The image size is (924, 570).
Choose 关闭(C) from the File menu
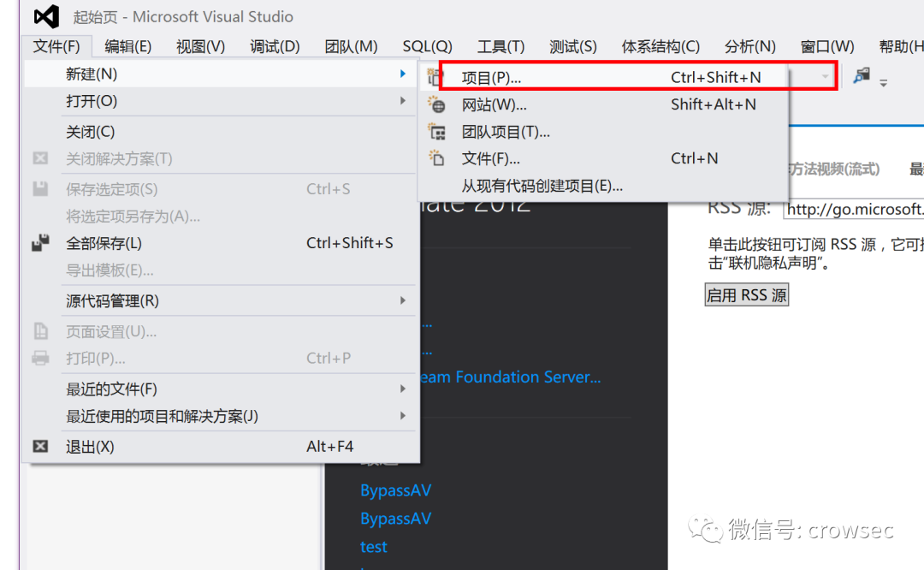[x=90, y=132]
